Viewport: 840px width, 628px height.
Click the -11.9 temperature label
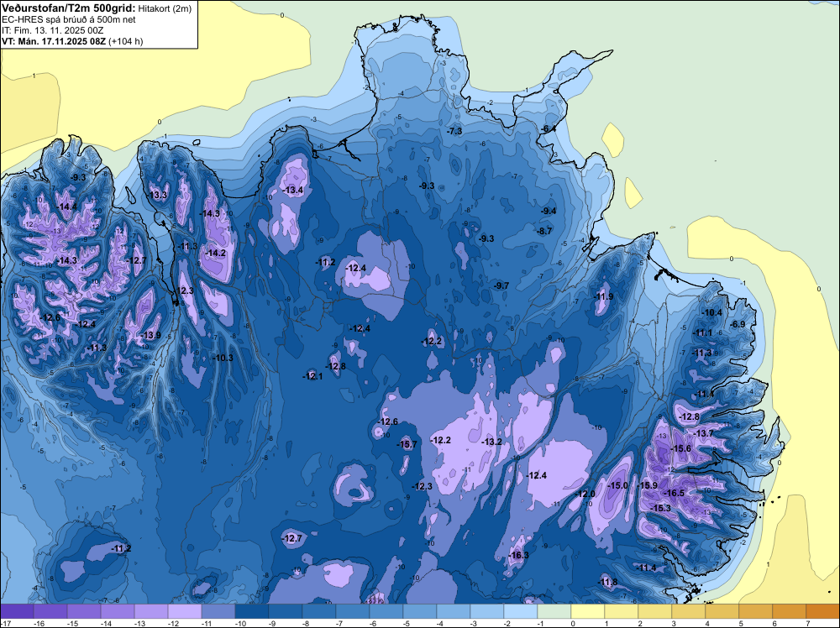point(603,296)
